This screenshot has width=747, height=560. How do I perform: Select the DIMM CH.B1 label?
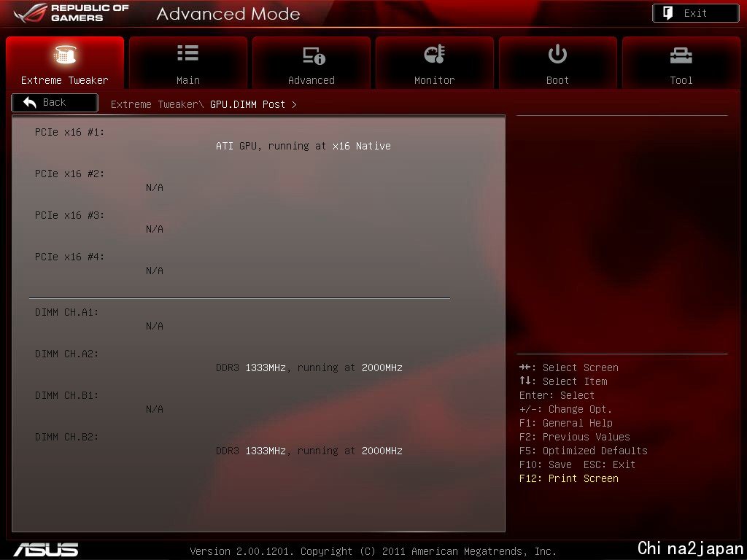(66, 395)
